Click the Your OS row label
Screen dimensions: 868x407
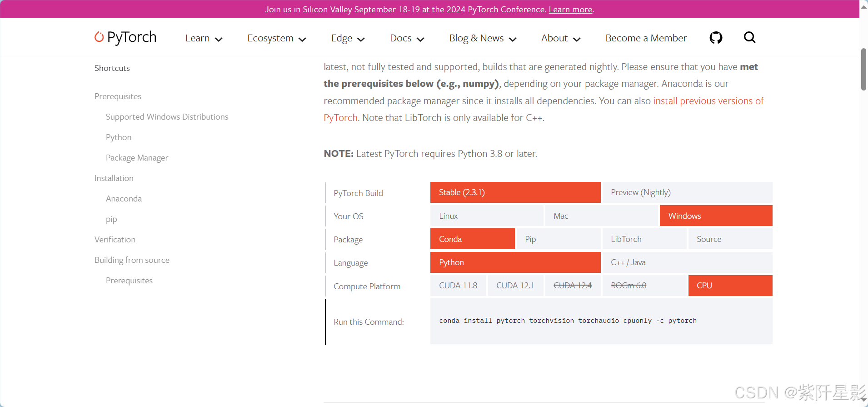349,216
